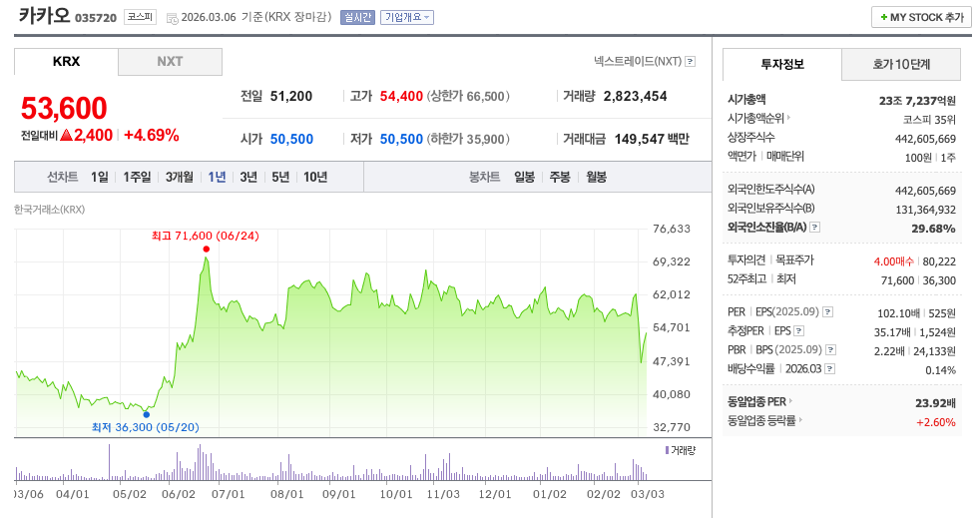This screenshot has height=518, width=980.
Task: Click the 최고 71,600 (06/24) marker
Action: click(207, 249)
